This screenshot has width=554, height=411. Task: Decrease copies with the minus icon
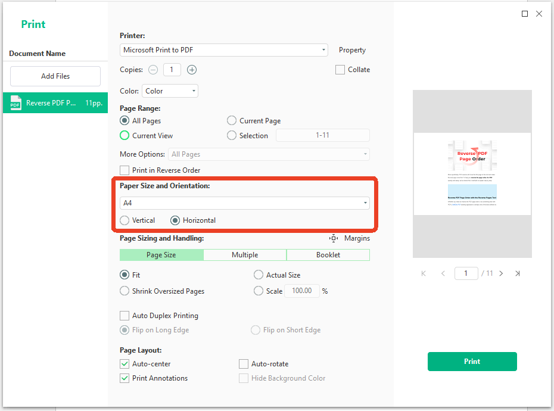(153, 70)
